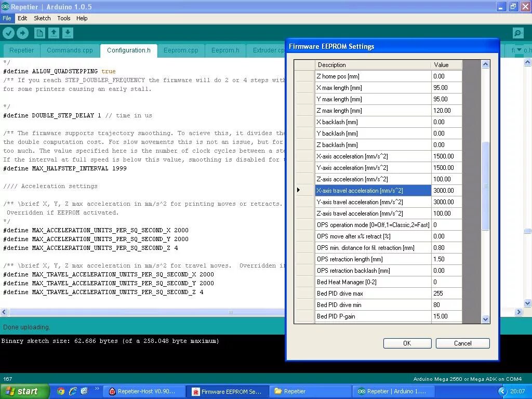
Task: Open the Help menu
Action: [x=82, y=18]
